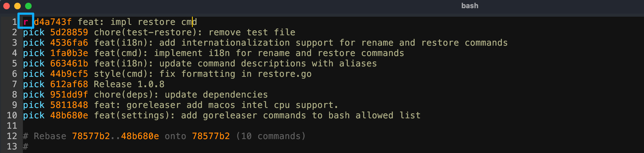The image size is (644, 153).
Task: Click 'pick' before commit 5811848
Action: [x=34, y=105]
